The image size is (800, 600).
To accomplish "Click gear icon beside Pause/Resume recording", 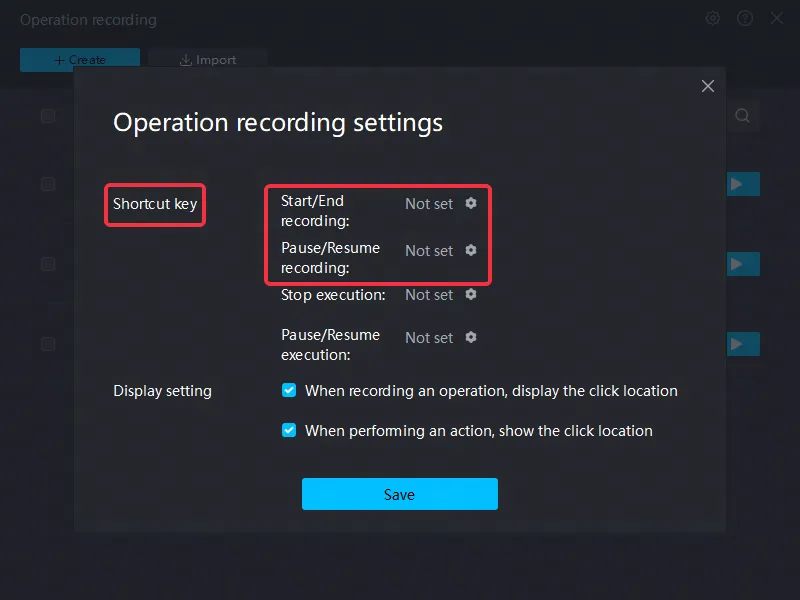I will click(x=471, y=250).
